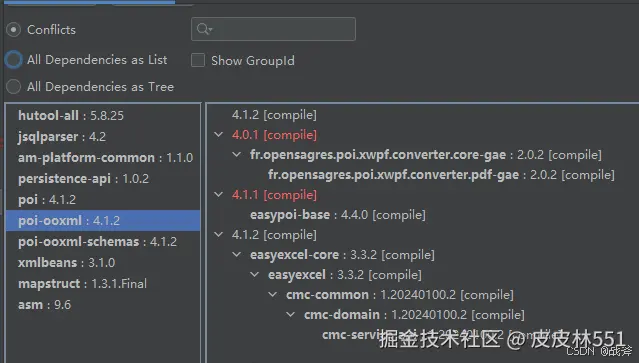The image size is (639, 363).
Task: Select All Dependencies as Tree option
Action: [13, 86]
